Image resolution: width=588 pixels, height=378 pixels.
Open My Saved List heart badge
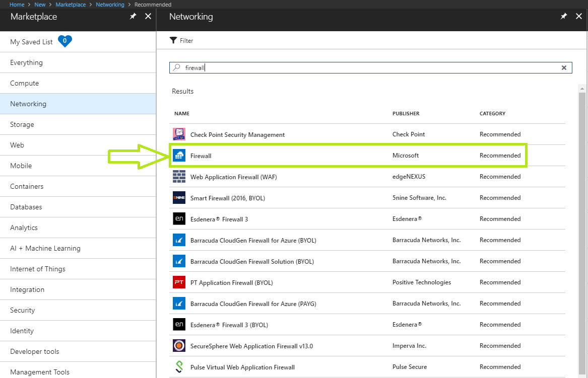(x=65, y=41)
